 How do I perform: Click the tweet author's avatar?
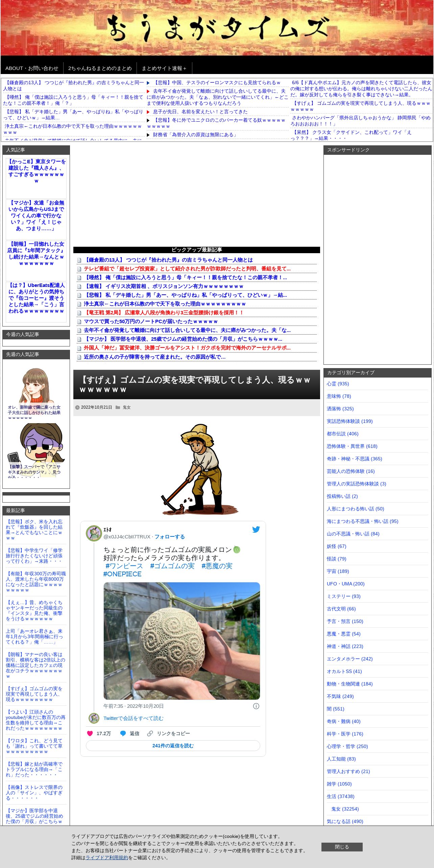click(94, 533)
